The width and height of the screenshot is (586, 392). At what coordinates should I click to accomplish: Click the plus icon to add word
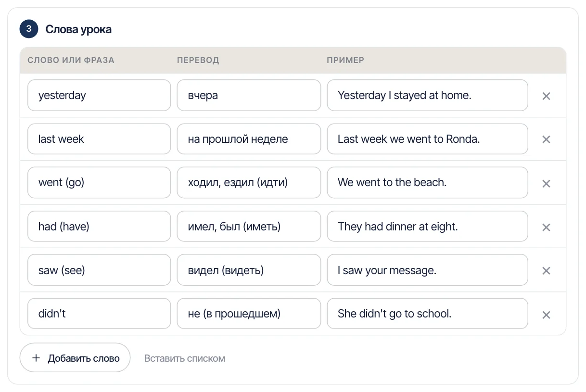36,358
